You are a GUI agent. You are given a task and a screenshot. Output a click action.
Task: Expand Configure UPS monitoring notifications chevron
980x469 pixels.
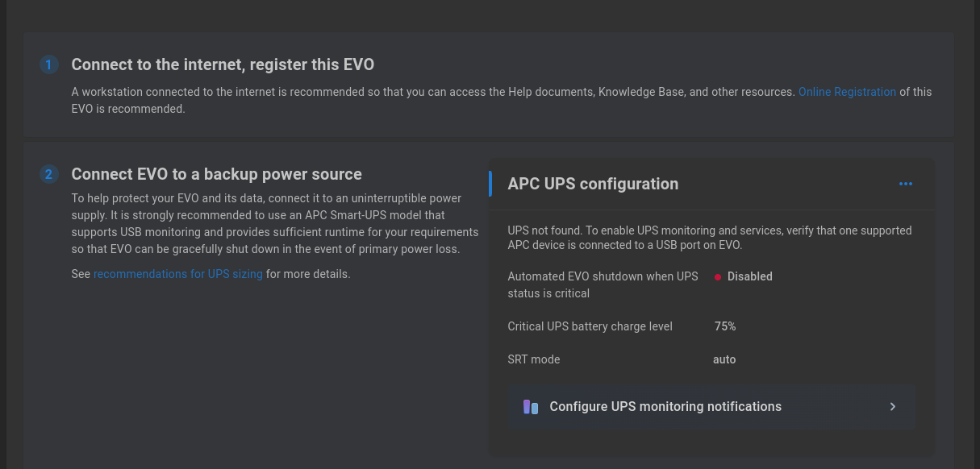coord(893,407)
